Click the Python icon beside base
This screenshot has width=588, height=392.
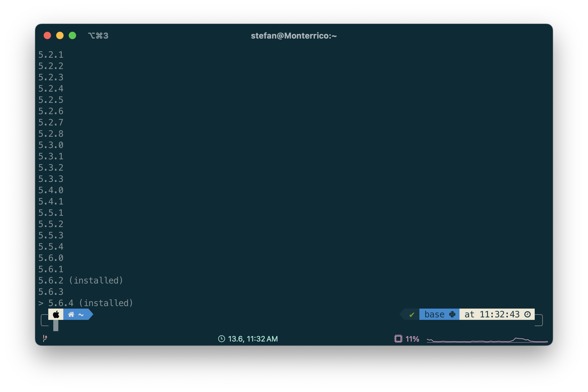tap(452, 314)
